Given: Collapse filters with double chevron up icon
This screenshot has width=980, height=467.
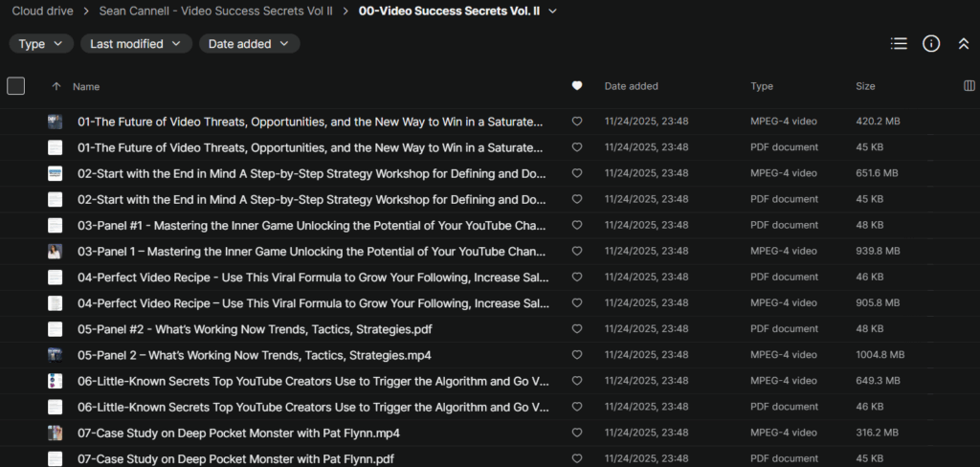Looking at the screenshot, I should tap(964, 44).
